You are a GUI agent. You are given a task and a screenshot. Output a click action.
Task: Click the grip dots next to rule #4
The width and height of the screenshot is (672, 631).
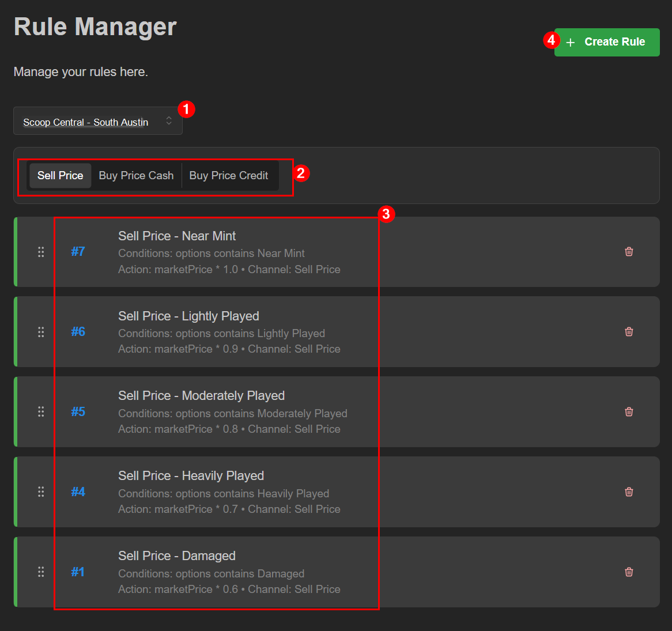[41, 492]
